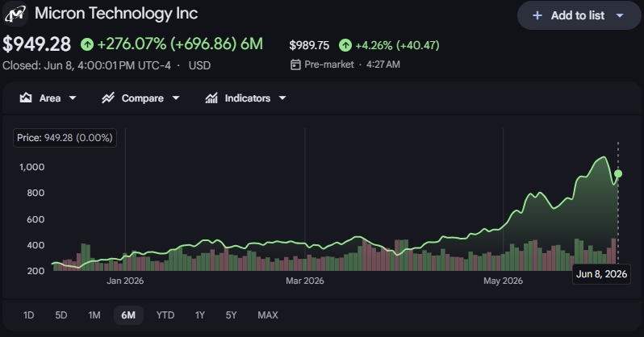644x337 pixels.
Task: Click the 400 y-axis label
Action: click(36, 245)
